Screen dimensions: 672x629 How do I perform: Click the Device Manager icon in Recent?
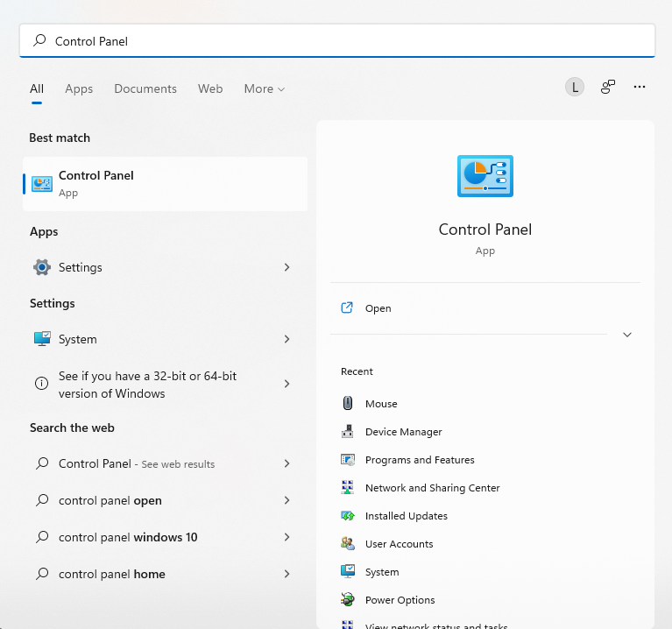point(348,431)
